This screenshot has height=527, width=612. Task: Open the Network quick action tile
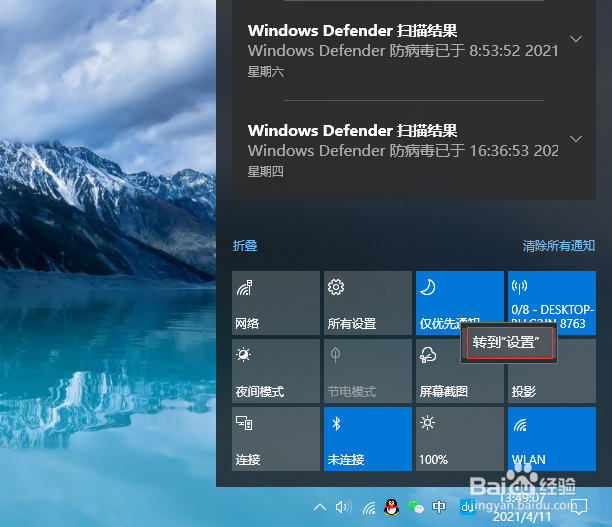pos(276,303)
